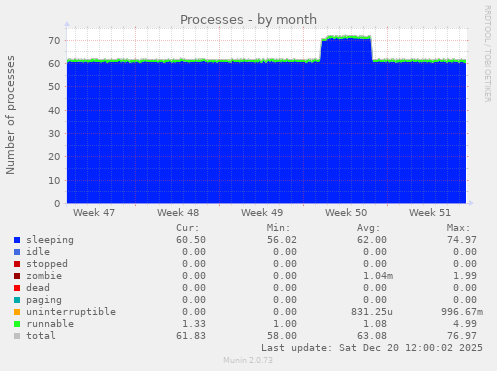
Task: Click the y-axis label 30
Action: (x=54, y=134)
